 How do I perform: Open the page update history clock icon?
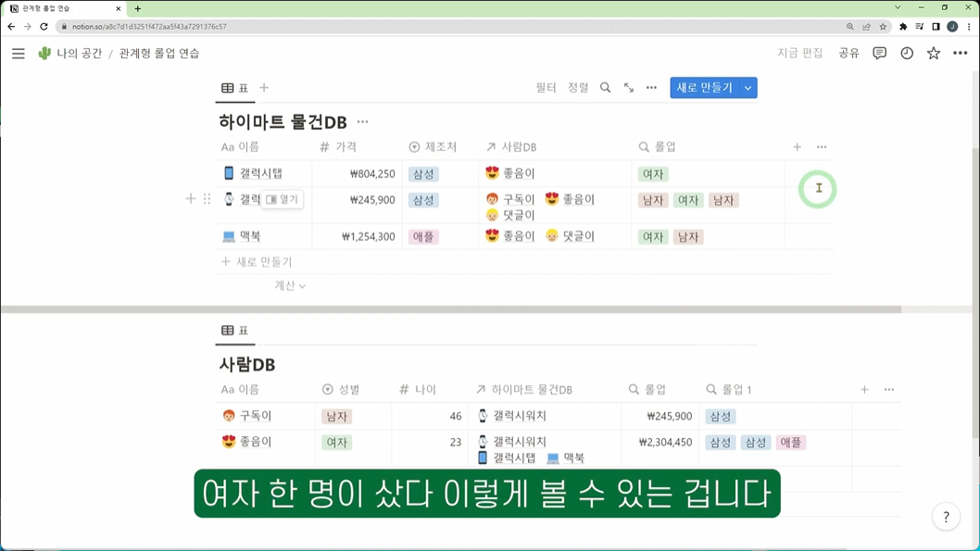(x=907, y=53)
